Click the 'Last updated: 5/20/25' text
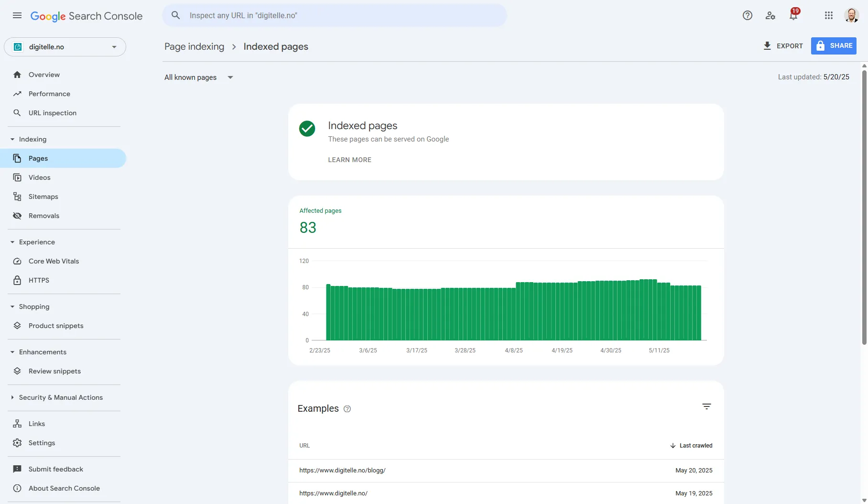868x504 pixels. point(814,77)
